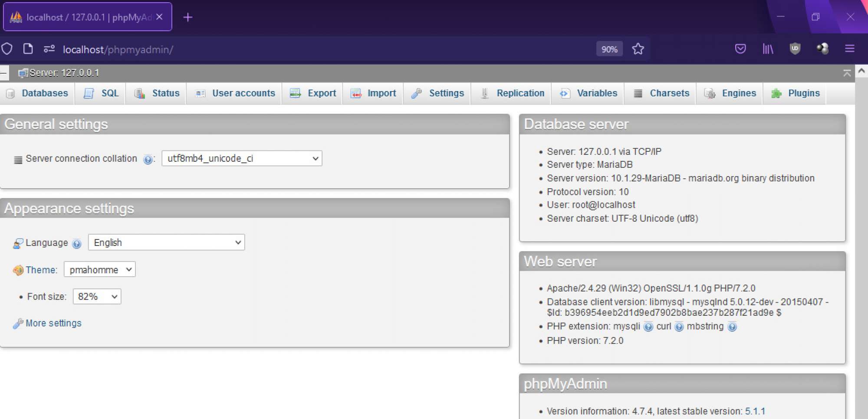
Task: Click the More settings link
Action: (53, 323)
